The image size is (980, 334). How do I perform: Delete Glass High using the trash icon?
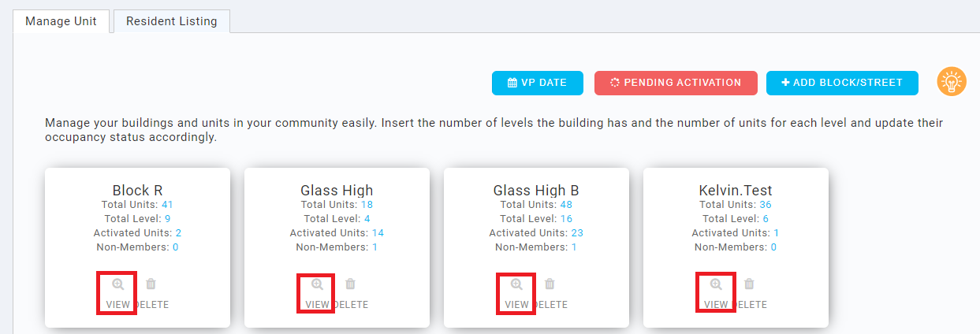(x=350, y=284)
